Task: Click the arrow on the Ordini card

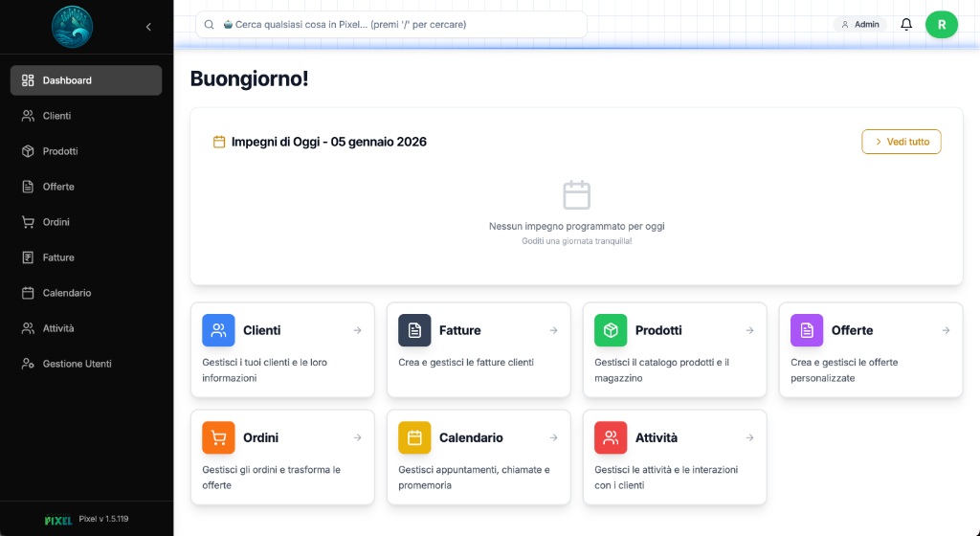Action: pyautogui.click(x=357, y=437)
